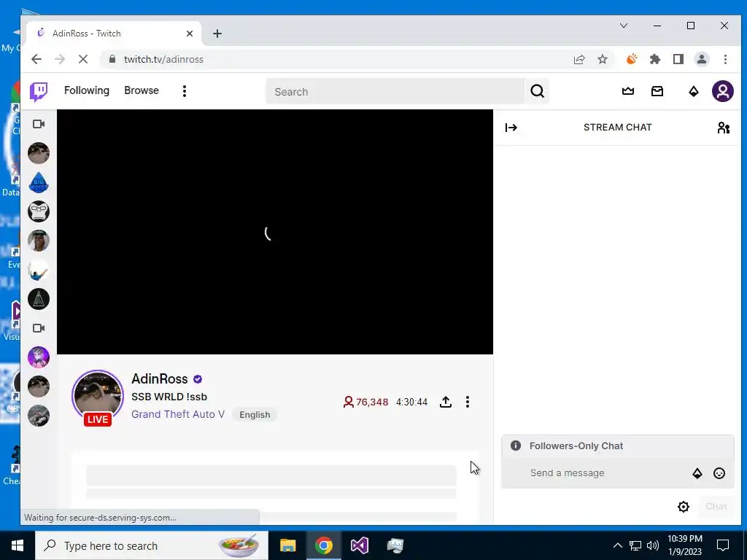Click AdinRoss live profile picture

coord(98,396)
